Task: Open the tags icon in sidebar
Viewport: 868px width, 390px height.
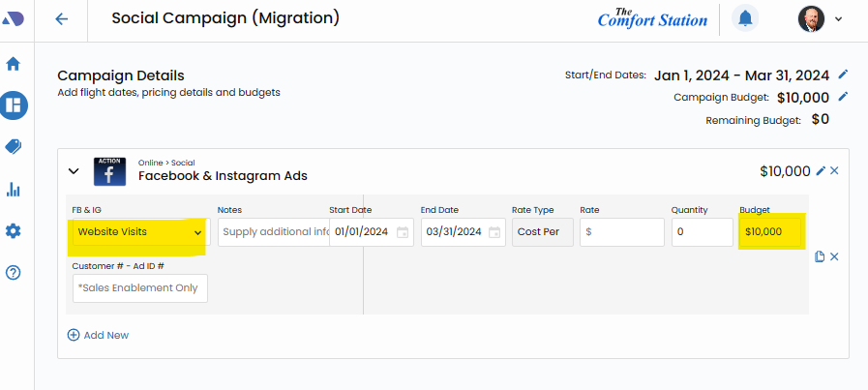Action: tap(14, 146)
